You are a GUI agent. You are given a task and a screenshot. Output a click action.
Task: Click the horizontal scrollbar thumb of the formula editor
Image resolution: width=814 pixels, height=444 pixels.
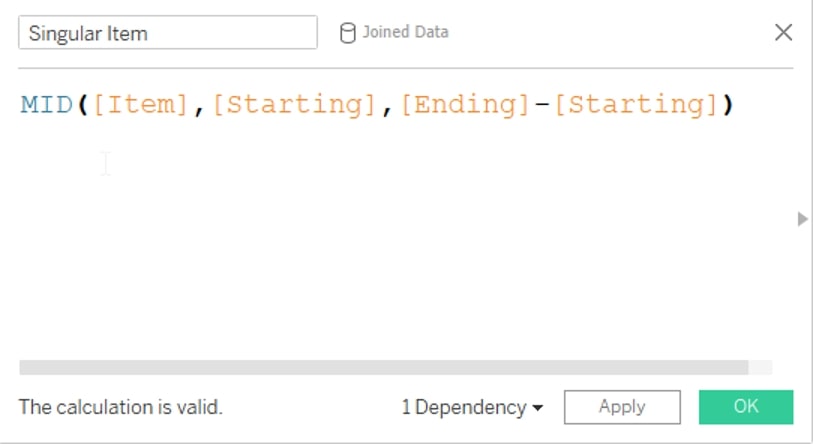coord(384,367)
